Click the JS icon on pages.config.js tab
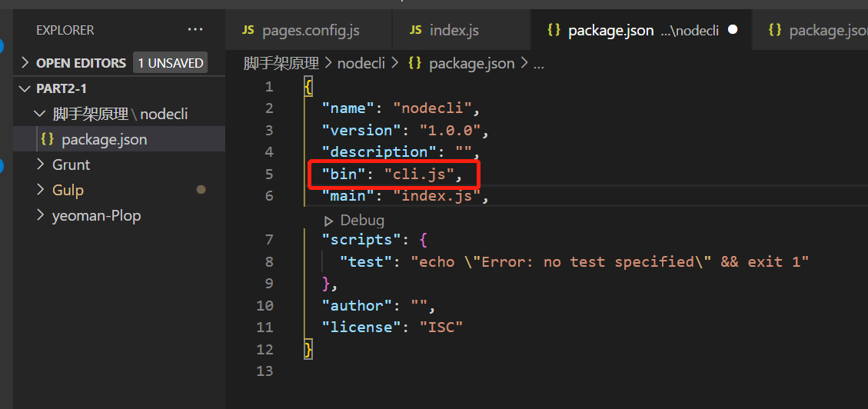 (248, 30)
